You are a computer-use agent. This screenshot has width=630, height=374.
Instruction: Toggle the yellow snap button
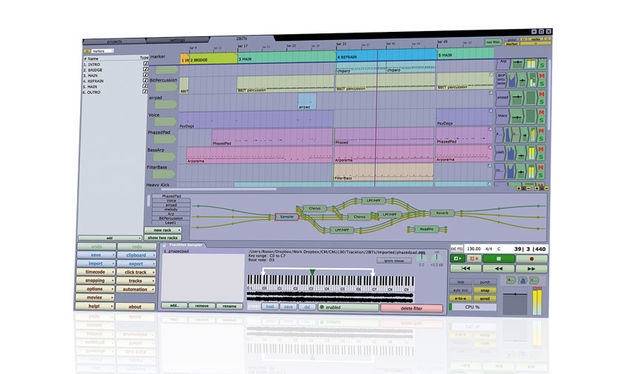(485, 290)
